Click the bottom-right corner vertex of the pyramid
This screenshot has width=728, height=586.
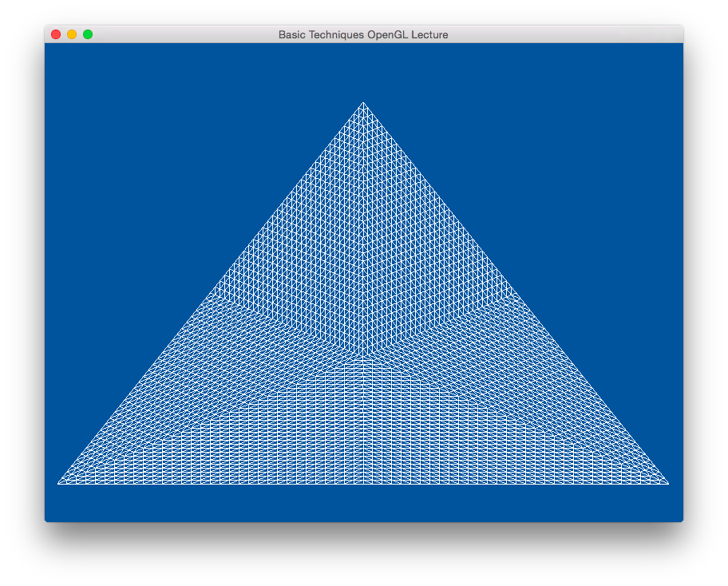(x=667, y=483)
